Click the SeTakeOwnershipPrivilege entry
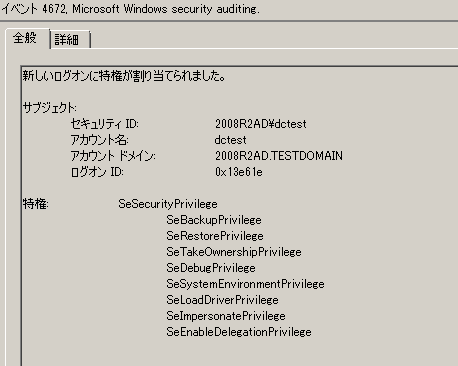This screenshot has height=366, width=458. point(234,252)
